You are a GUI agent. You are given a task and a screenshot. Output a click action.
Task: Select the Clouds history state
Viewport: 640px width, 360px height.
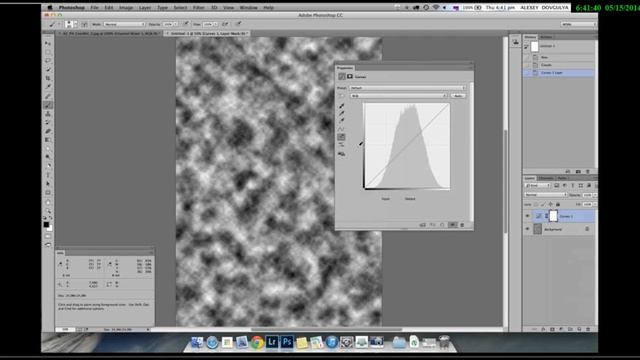559,65
